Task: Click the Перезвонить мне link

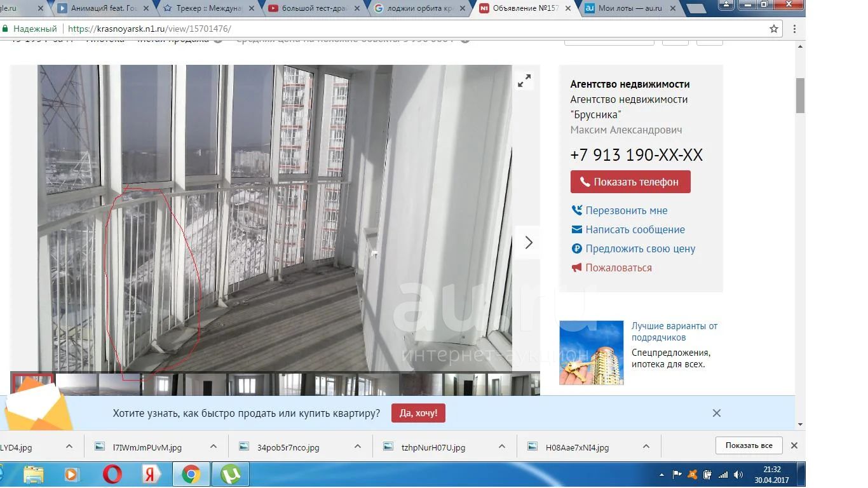Action: pos(627,210)
